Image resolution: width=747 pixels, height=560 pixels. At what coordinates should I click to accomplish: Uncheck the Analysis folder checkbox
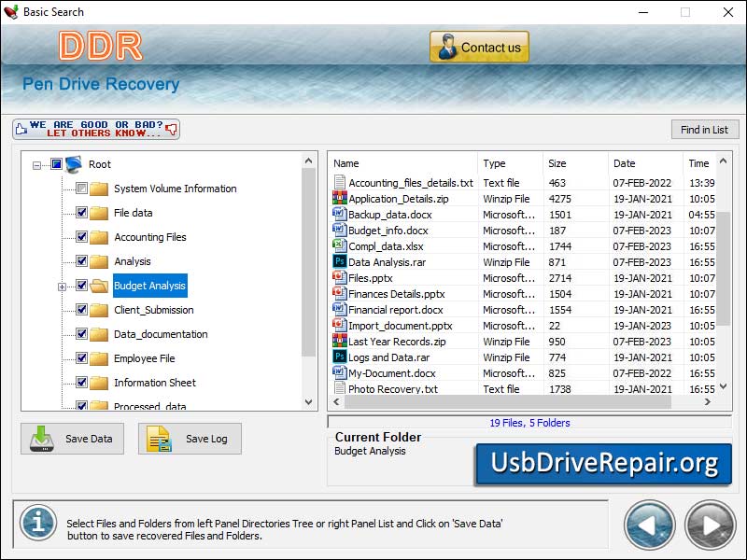(81, 261)
